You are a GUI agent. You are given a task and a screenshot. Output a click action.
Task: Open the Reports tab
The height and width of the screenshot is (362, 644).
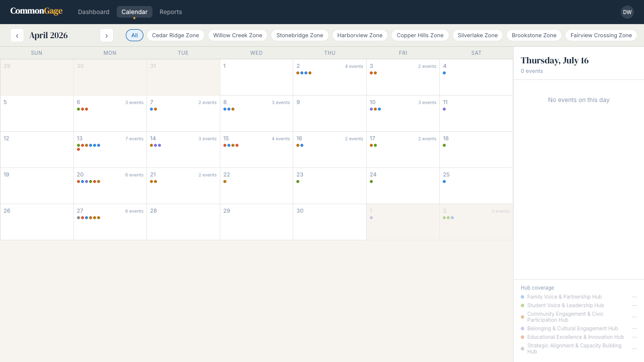pos(171,12)
